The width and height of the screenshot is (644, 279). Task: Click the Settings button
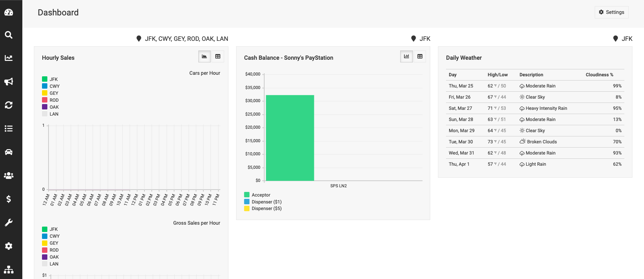coord(611,12)
